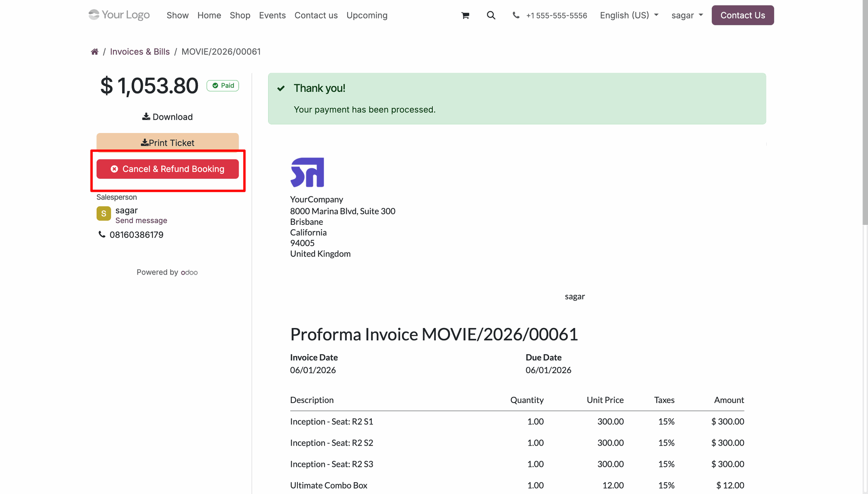The width and height of the screenshot is (868, 494).
Task: Click the United Kingdom address line
Action: tap(320, 254)
